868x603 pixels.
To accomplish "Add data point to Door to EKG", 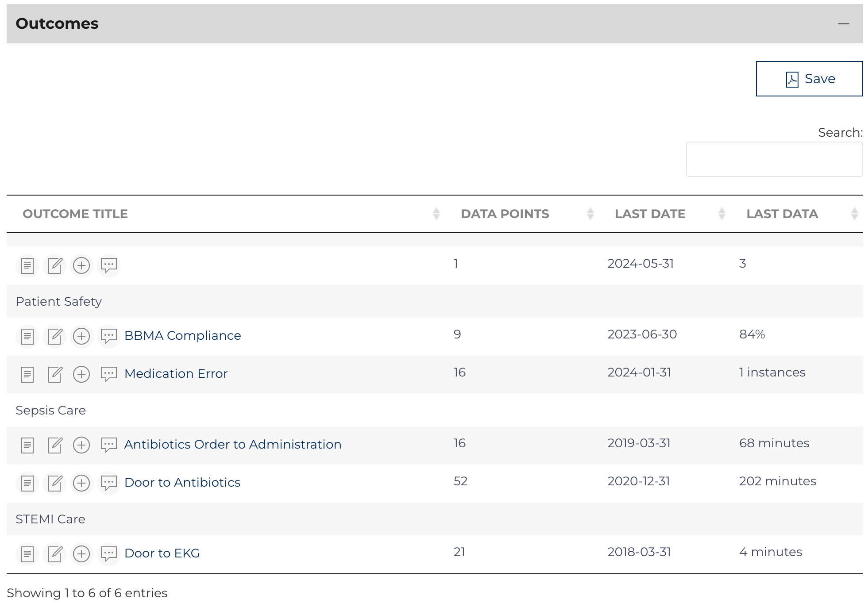I will pos(81,554).
